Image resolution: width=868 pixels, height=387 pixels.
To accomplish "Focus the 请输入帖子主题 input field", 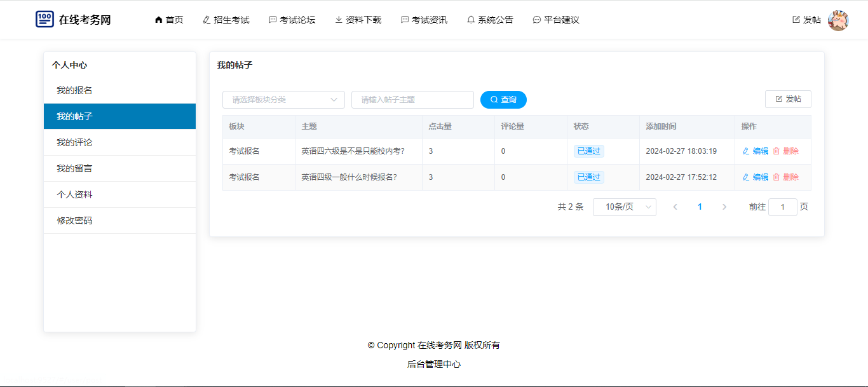I will [x=412, y=100].
